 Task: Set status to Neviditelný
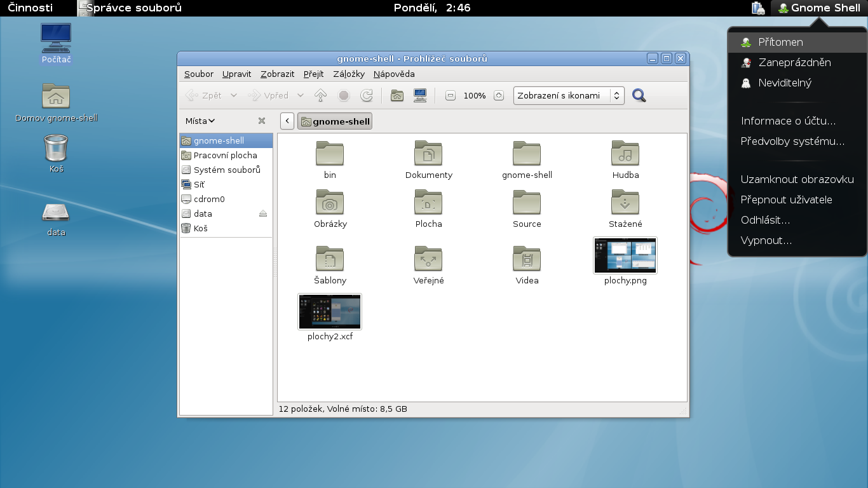[797, 83]
